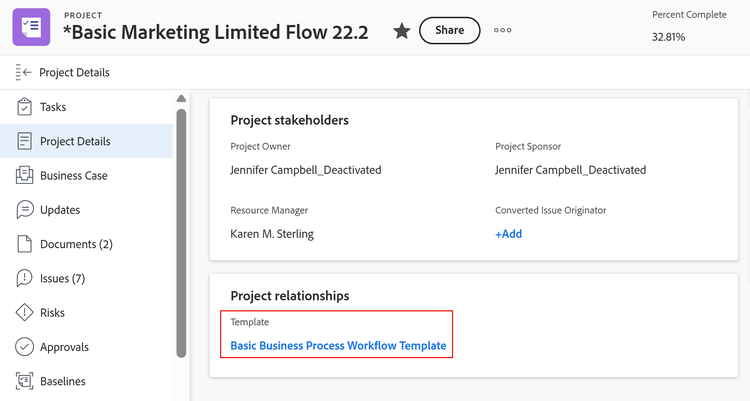Screen dimensions: 750x401
Task: Open the three-dot more options menu
Action: click(503, 30)
